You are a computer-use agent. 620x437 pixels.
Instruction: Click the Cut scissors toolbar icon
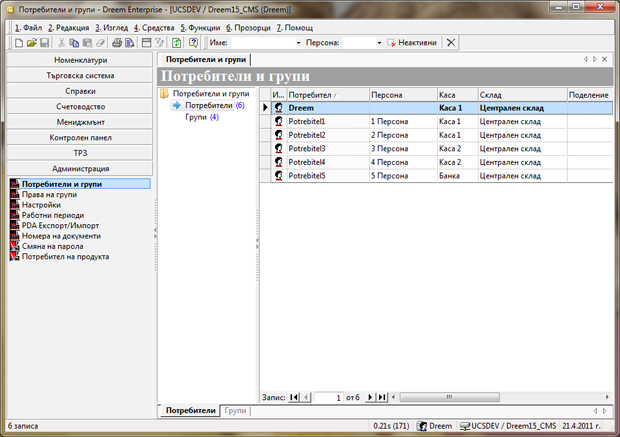(x=61, y=43)
